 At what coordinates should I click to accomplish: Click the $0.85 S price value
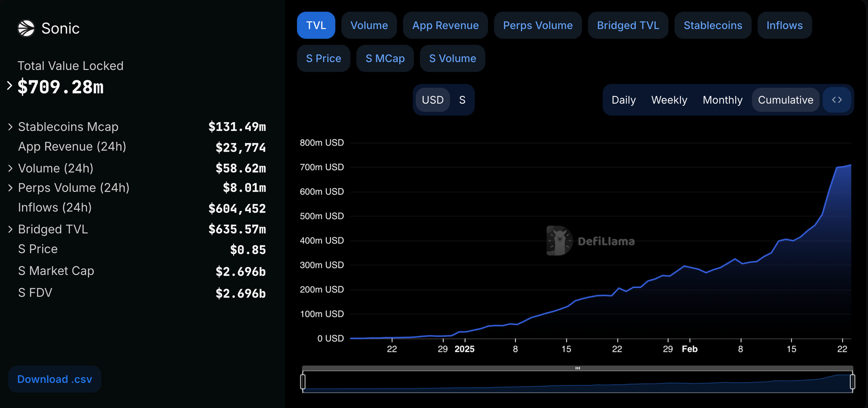pyautogui.click(x=248, y=250)
